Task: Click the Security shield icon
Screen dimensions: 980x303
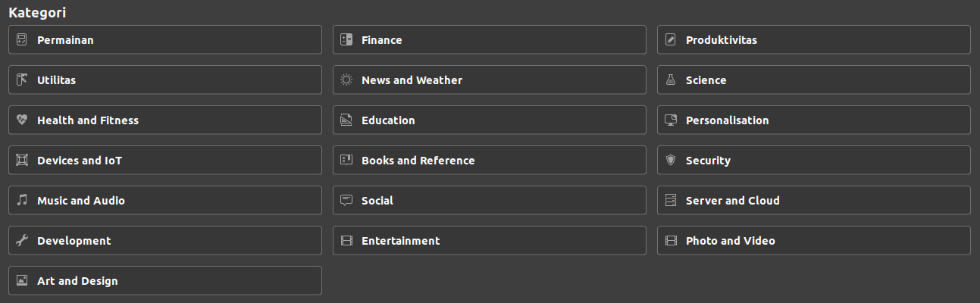Action: 670,161
